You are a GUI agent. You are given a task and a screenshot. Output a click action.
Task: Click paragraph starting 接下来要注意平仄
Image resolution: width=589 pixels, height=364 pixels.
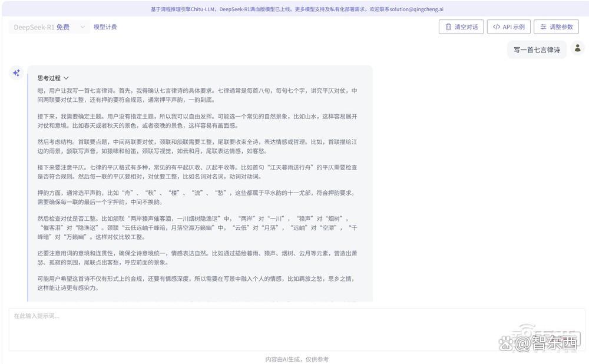coord(197,171)
